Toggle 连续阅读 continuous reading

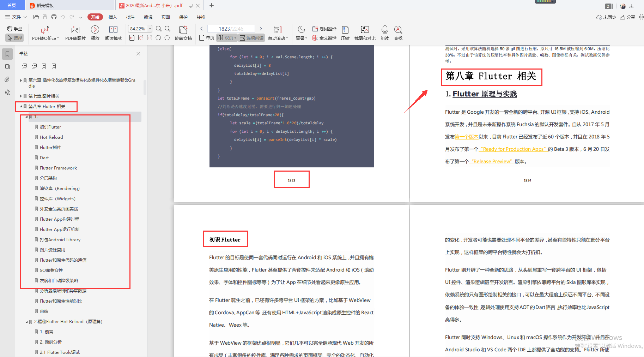coord(251,38)
